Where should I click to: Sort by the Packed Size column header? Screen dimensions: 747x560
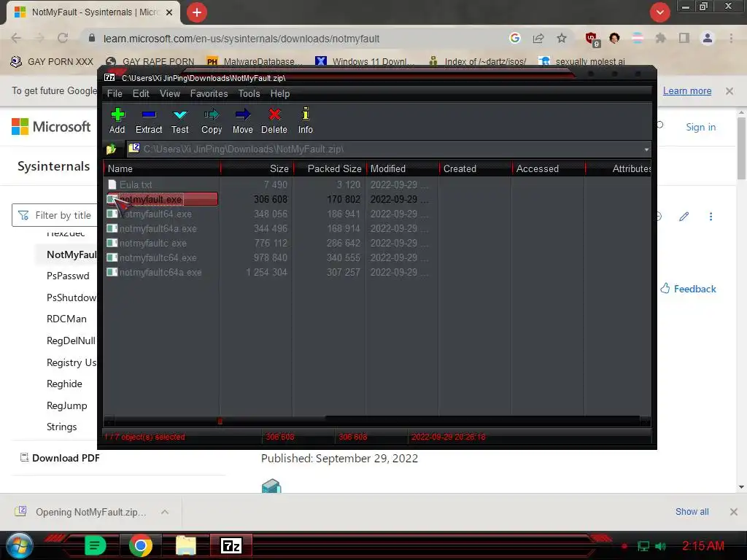330,168
